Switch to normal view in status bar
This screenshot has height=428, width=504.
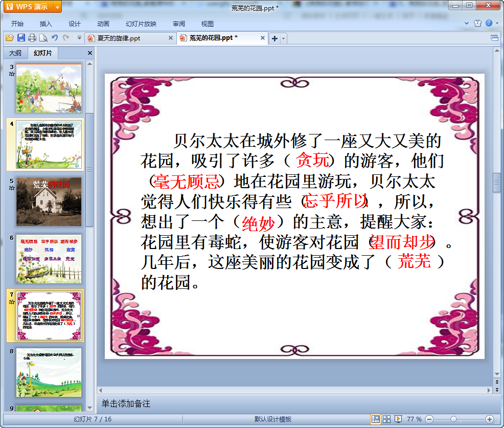coord(376,419)
